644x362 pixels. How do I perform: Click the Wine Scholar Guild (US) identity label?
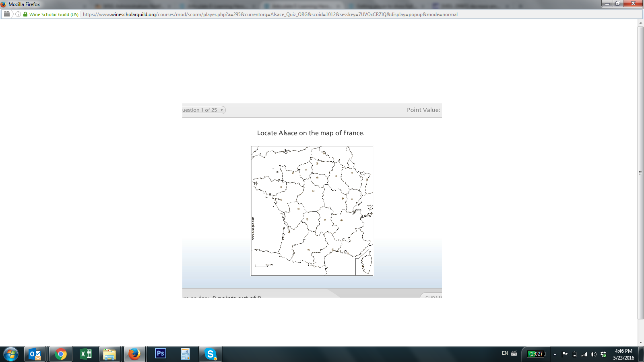point(54,14)
